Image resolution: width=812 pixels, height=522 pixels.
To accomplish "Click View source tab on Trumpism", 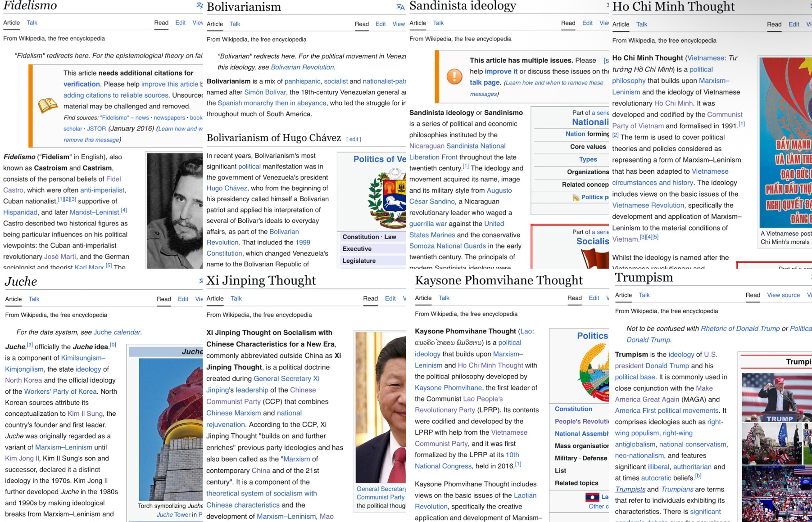I will tap(783, 295).
